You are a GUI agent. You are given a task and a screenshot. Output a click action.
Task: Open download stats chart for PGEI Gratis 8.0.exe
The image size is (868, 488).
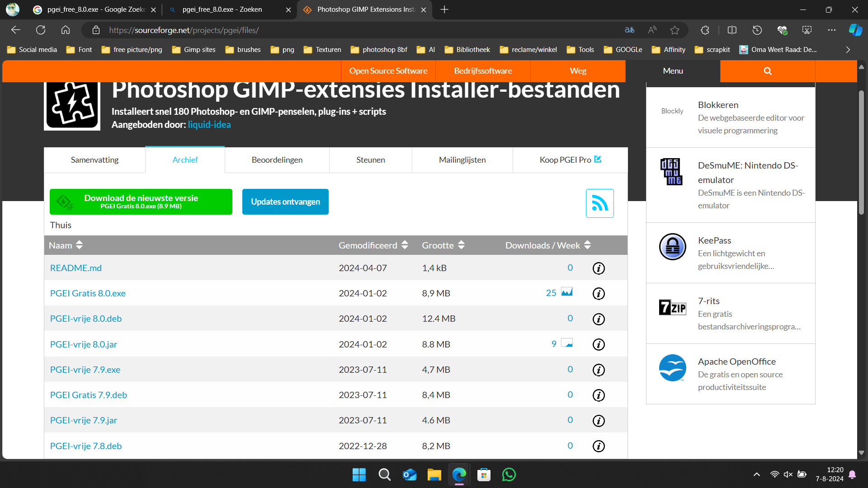coord(567,292)
